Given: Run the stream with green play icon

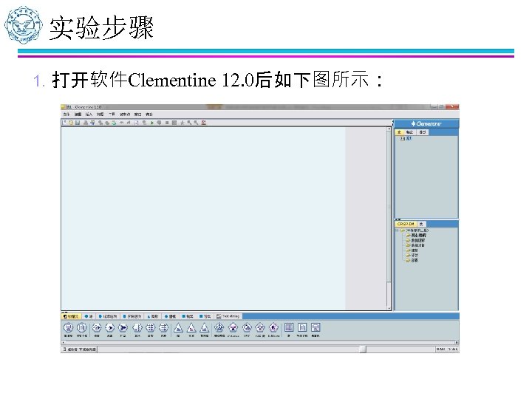Looking at the screenshot, I should (x=152, y=123).
